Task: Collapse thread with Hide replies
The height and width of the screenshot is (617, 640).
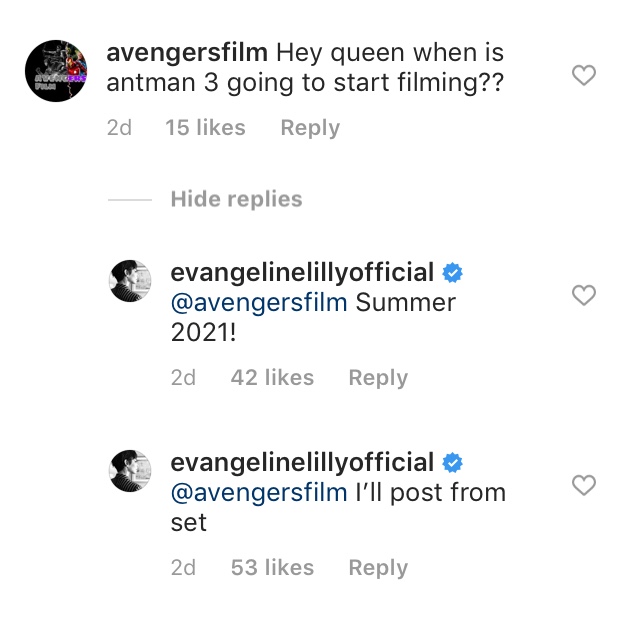Action: click(x=236, y=199)
